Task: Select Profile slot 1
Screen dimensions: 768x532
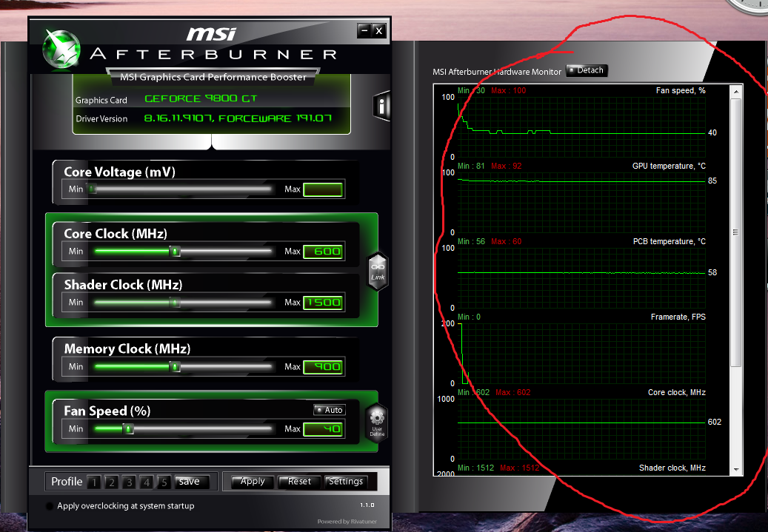Action: coord(94,482)
